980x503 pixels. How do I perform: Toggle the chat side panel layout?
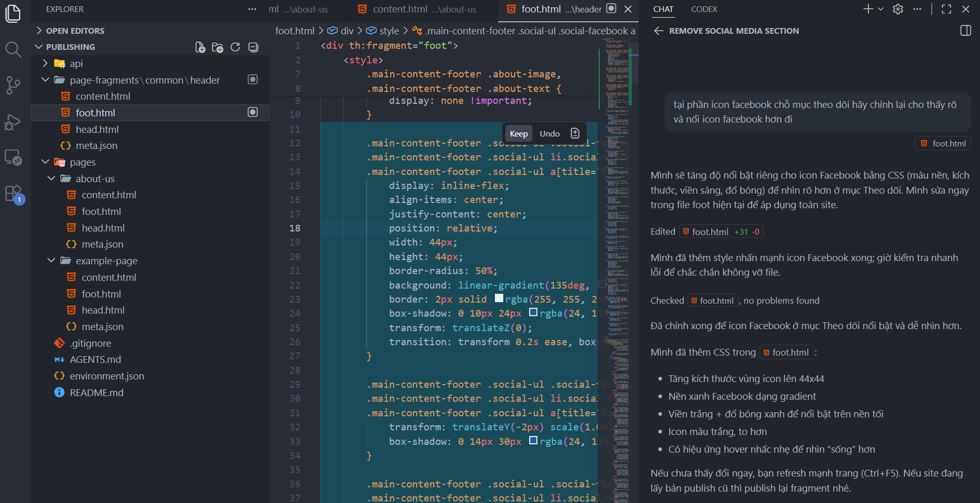click(x=965, y=31)
